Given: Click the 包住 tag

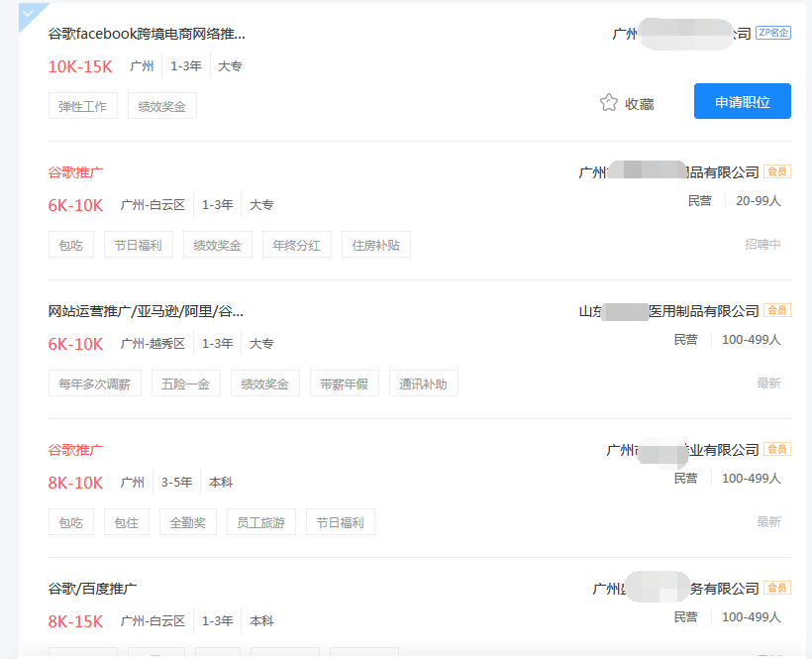Looking at the screenshot, I should click(x=127, y=522).
